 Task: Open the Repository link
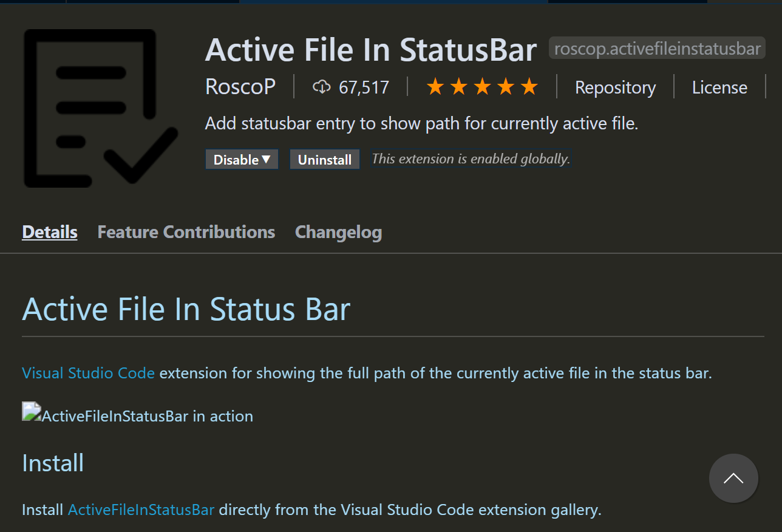click(x=615, y=87)
